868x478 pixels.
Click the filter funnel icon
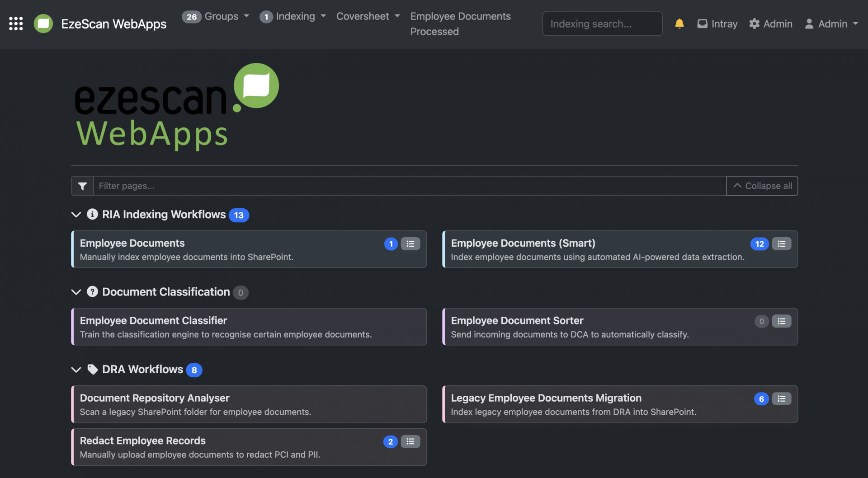pos(82,186)
